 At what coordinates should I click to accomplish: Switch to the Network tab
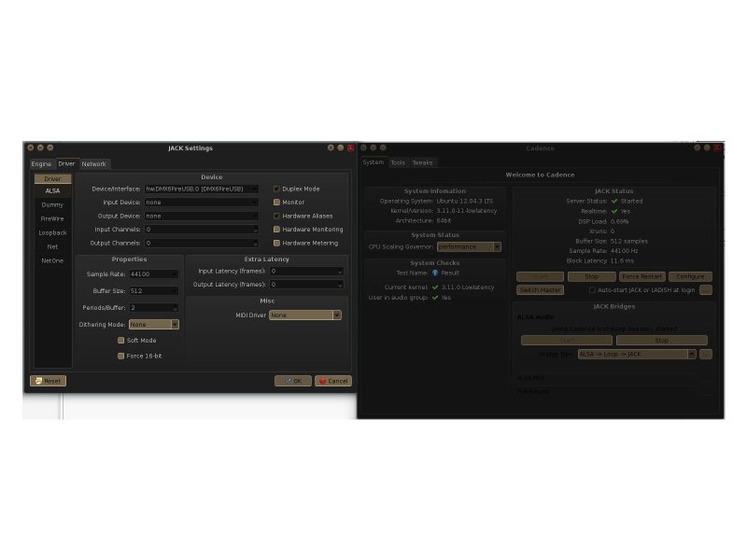pyautogui.click(x=94, y=164)
